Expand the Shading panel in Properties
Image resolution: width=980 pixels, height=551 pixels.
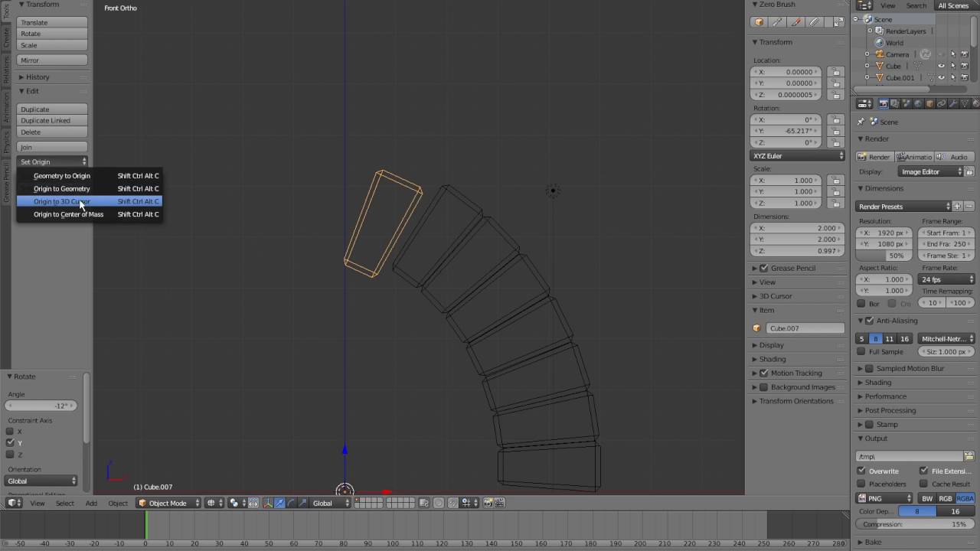pos(878,383)
